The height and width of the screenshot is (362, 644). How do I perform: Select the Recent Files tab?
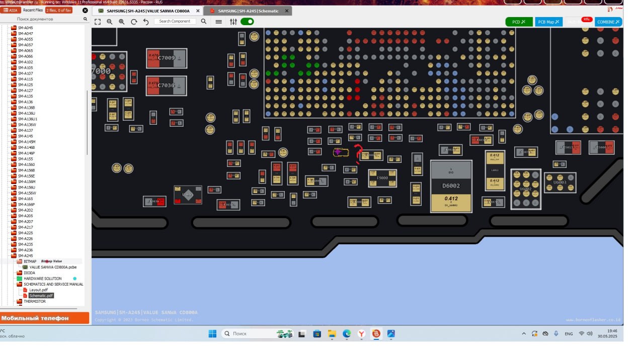(x=33, y=10)
